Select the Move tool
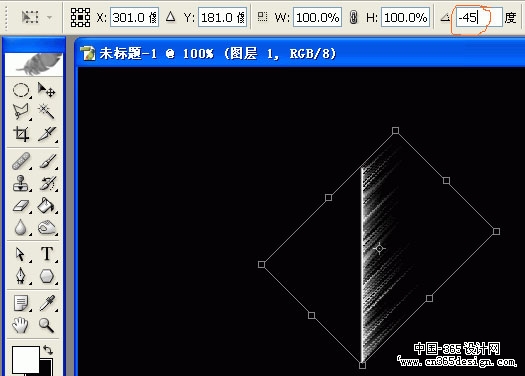This screenshot has width=525, height=376. tap(46, 90)
